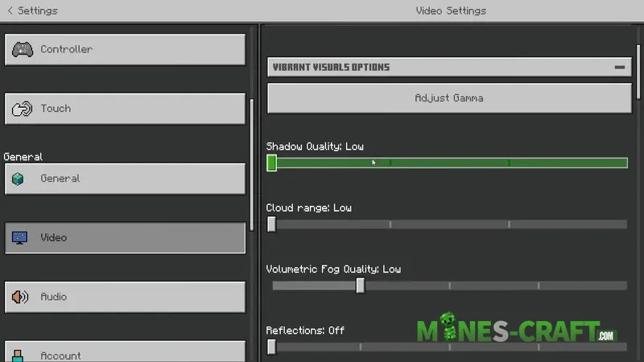
Task: Open the Adjust Gamma button
Action: coord(449,98)
